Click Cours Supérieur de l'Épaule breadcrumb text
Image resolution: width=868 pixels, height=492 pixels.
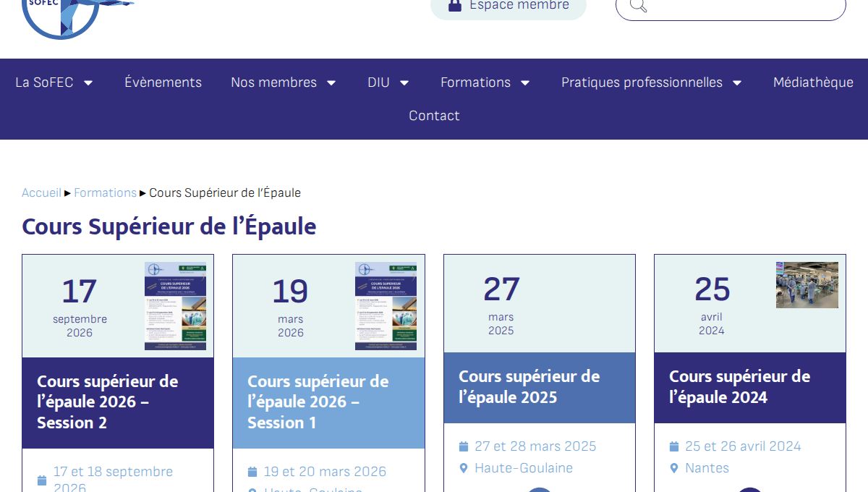click(x=225, y=192)
